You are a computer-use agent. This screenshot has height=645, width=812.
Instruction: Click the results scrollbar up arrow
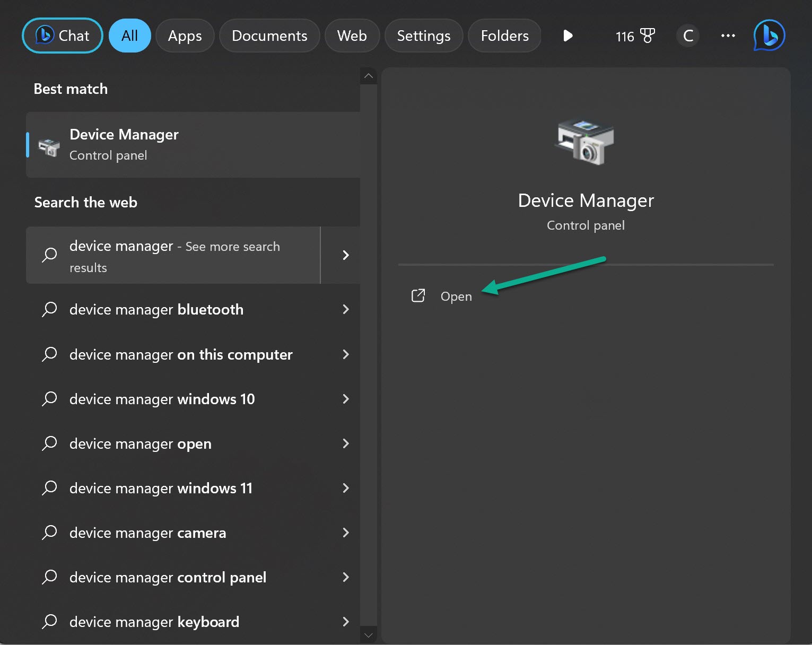[369, 76]
